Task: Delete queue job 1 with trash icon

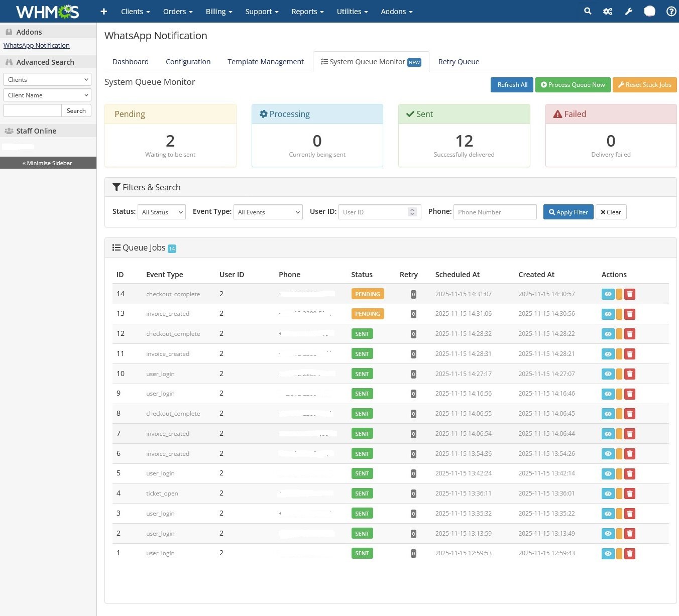Action: (x=630, y=553)
